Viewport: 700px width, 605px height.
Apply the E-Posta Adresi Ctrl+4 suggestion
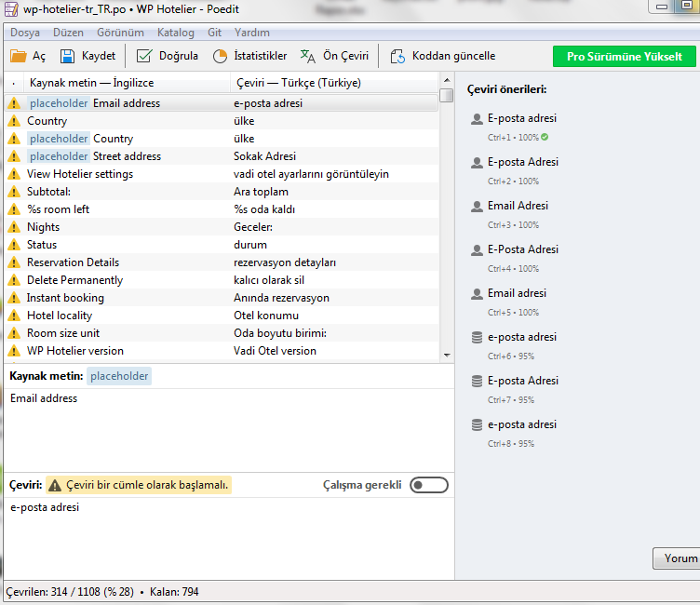pos(523,249)
